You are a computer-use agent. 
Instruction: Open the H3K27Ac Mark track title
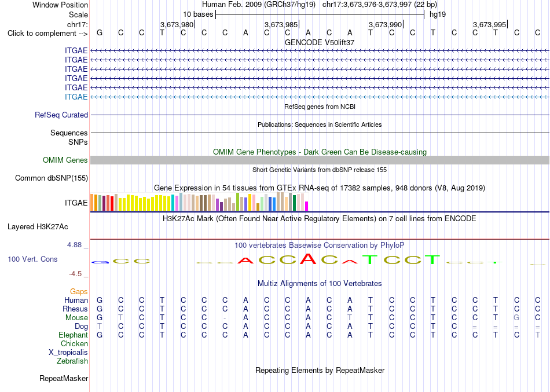(320, 219)
